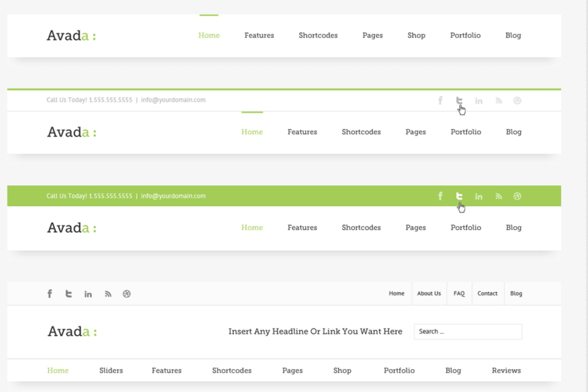Image resolution: width=588 pixels, height=392 pixels.
Task: Open dark LinkedIn icon above the search header
Action: (88, 294)
